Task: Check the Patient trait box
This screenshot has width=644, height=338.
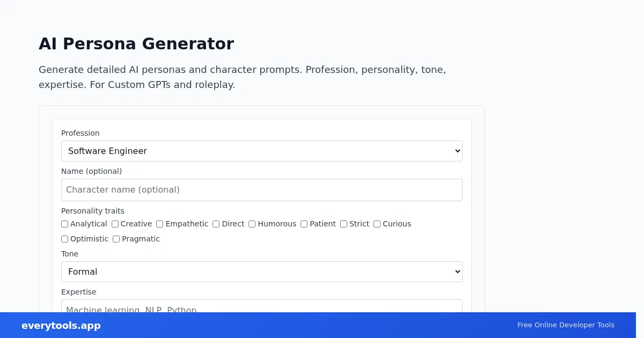Action: click(x=304, y=224)
